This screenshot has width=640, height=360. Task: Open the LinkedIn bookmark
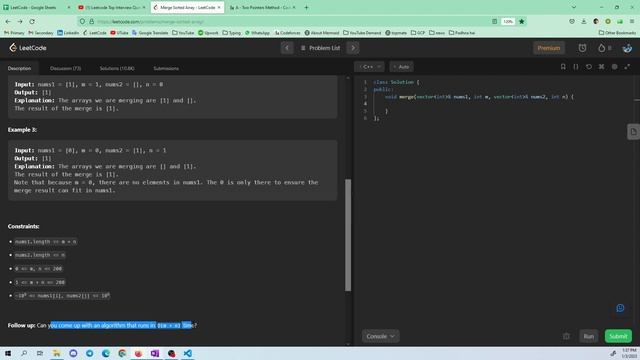coord(68,33)
